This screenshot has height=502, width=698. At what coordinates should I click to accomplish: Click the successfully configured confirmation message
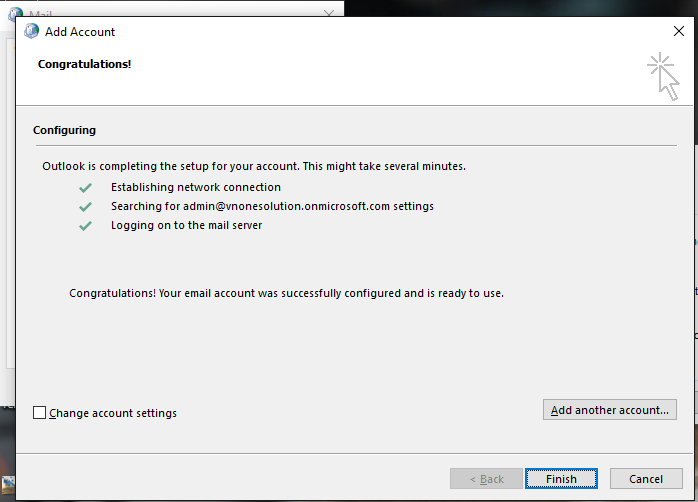pyautogui.click(x=286, y=294)
